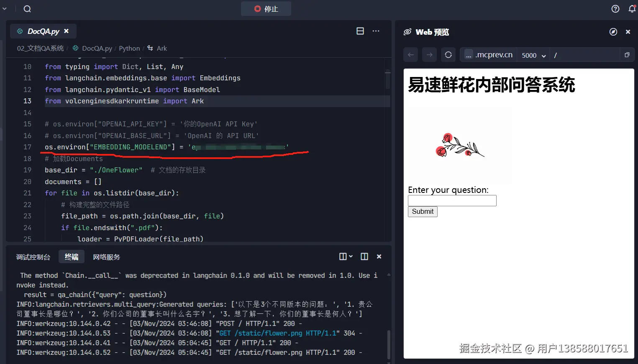This screenshot has width=638, height=364.
Task: Click terminal GET /static/flower.png 304 line
Action: tap(189, 333)
